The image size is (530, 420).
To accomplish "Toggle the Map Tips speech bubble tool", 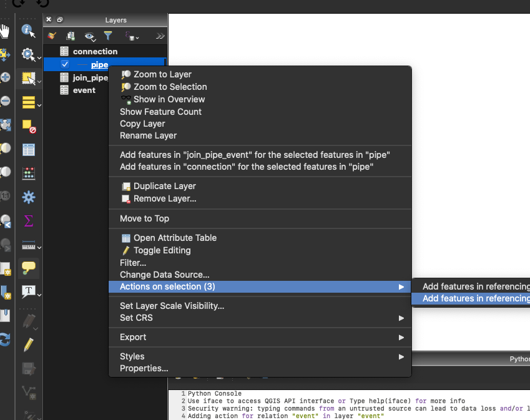I will click(x=28, y=268).
